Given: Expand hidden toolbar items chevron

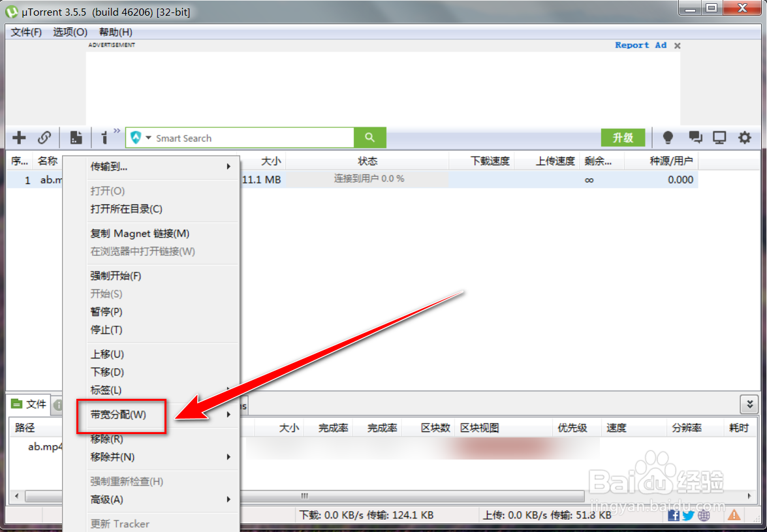Looking at the screenshot, I should coord(117,131).
